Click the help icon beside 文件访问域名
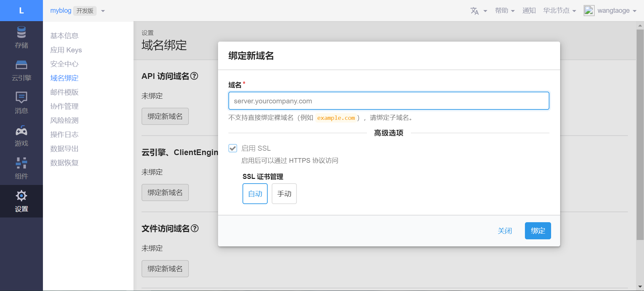 click(x=195, y=229)
